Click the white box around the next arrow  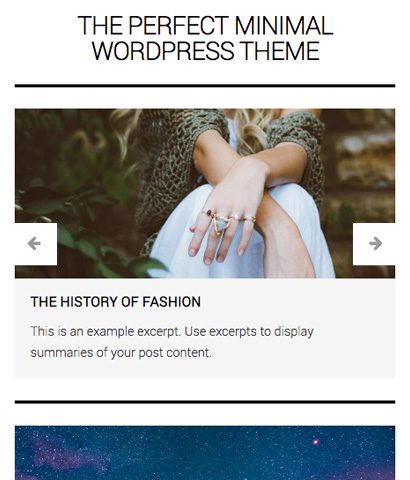pos(374,244)
